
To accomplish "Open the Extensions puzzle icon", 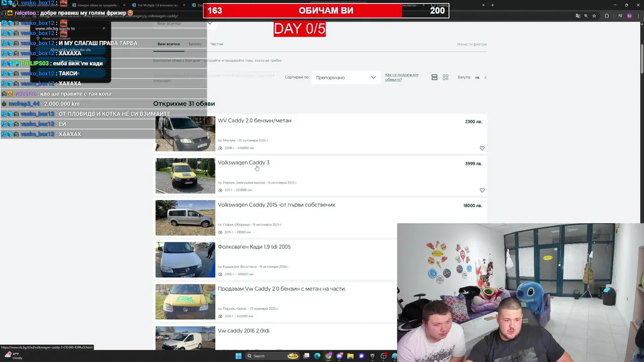I will coord(607,16).
